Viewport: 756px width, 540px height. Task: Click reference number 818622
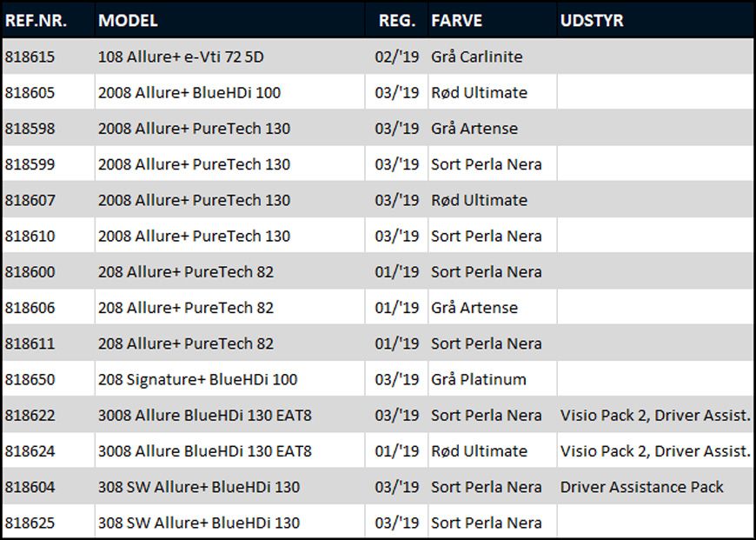30,415
